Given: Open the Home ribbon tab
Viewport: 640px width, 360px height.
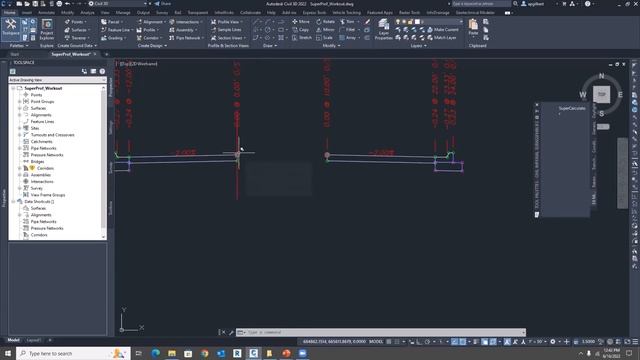Looking at the screenshot, I should 9,13.
